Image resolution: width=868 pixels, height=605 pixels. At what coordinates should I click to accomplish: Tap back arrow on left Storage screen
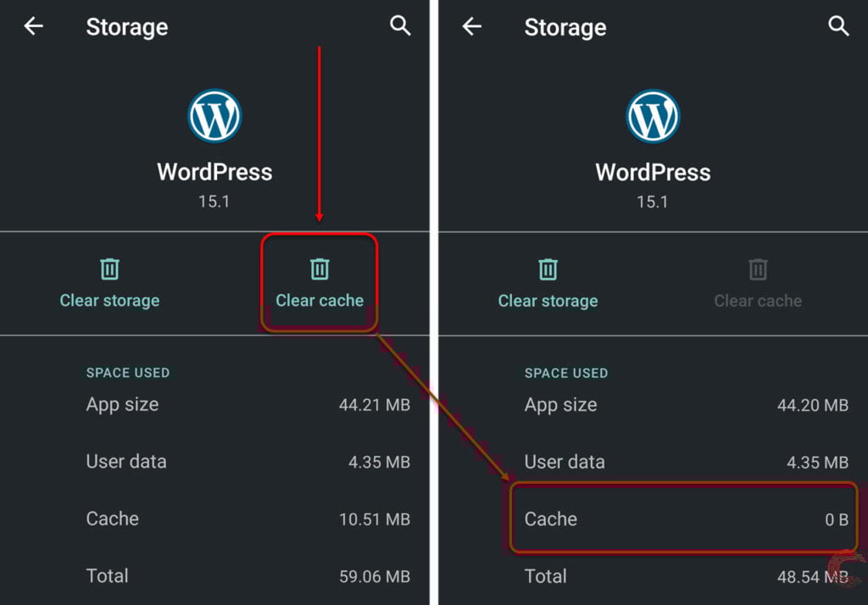[x=34, y=26]
